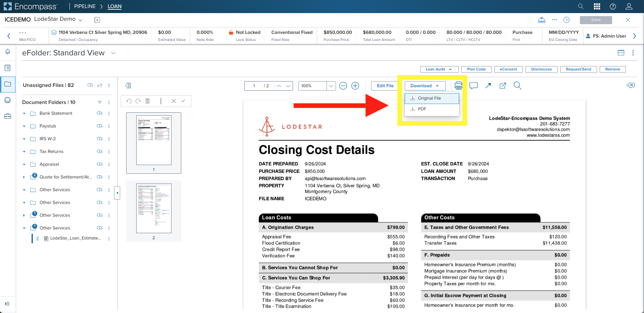
Task: Click the Request/Send button
Action: [578, 69]
